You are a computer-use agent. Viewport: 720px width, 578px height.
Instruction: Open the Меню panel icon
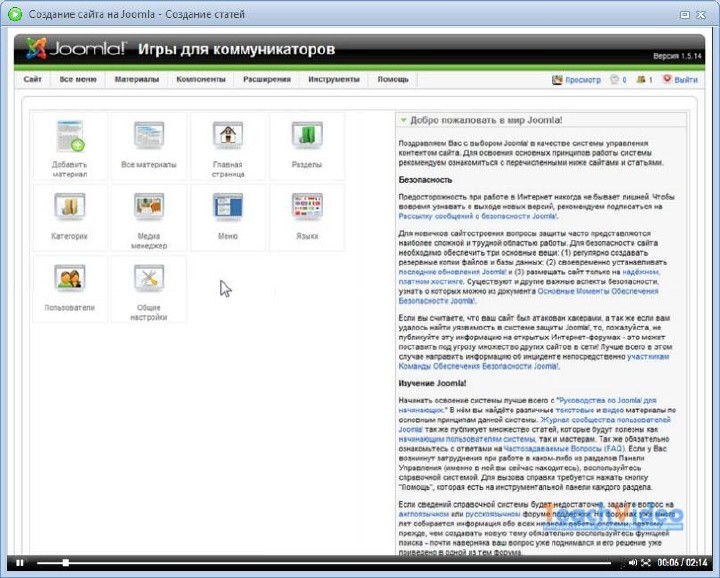[x=228, y=218]
